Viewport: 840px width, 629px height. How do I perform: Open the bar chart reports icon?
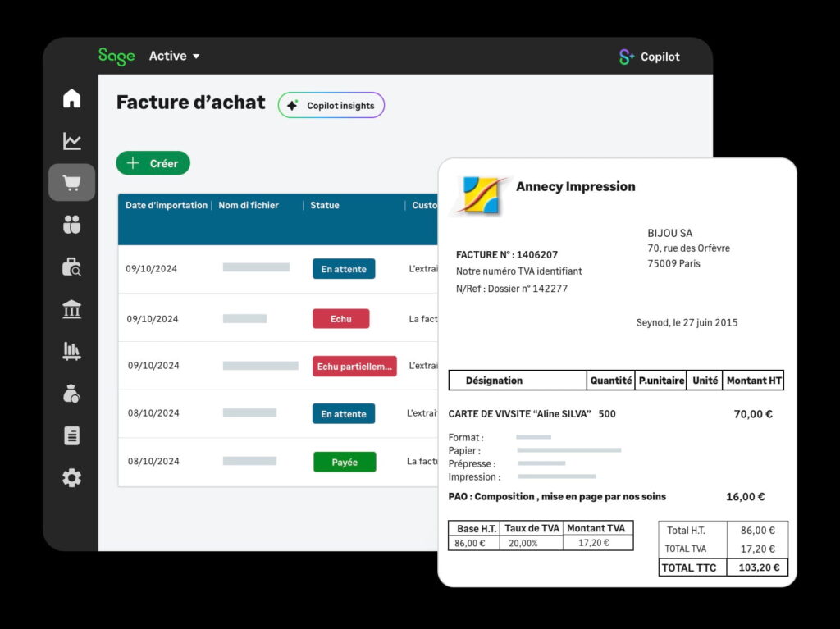coord(72,351)
